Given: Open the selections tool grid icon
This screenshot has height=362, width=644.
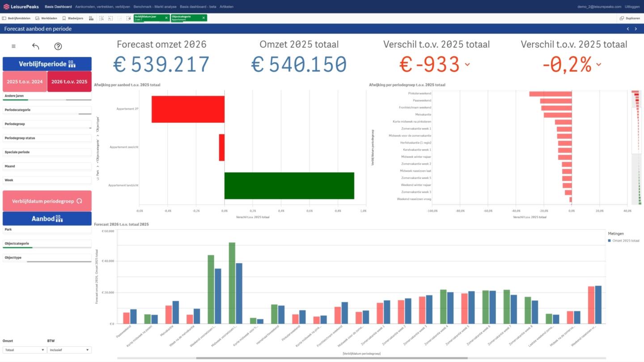Looking at the screenshot, I should pyautogui.click(x=91, y=18).
